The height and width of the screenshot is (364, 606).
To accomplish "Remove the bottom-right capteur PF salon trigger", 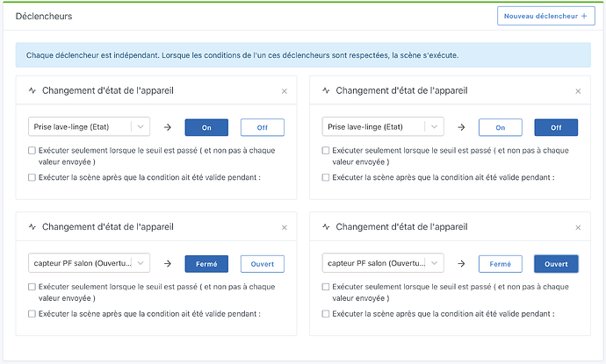I will (577, 227).
